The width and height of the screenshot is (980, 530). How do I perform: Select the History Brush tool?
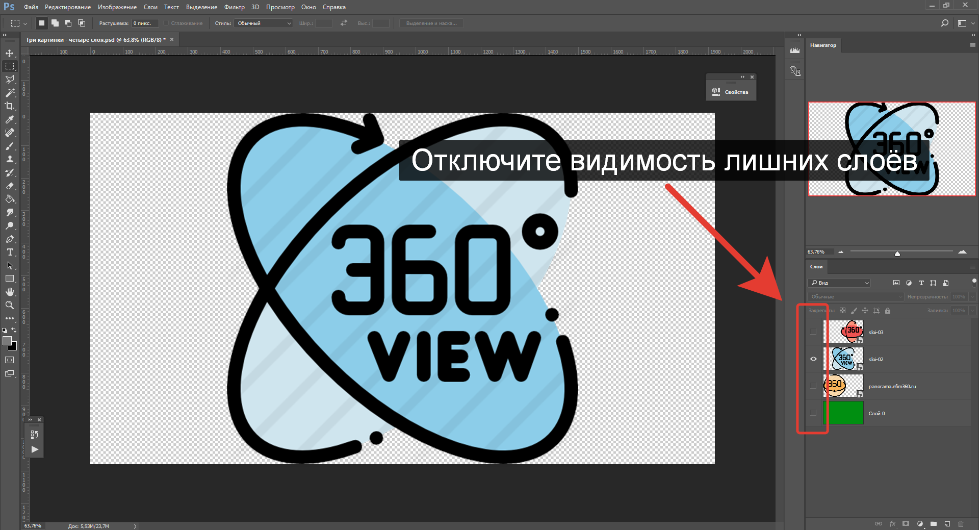pyautogui.click(x=10, y=172)
